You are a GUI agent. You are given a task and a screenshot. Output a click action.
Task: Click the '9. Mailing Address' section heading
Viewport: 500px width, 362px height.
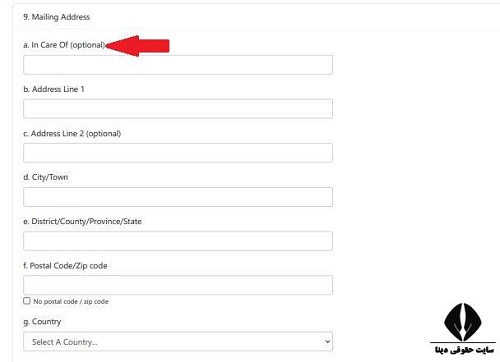(x=56, y=17)
